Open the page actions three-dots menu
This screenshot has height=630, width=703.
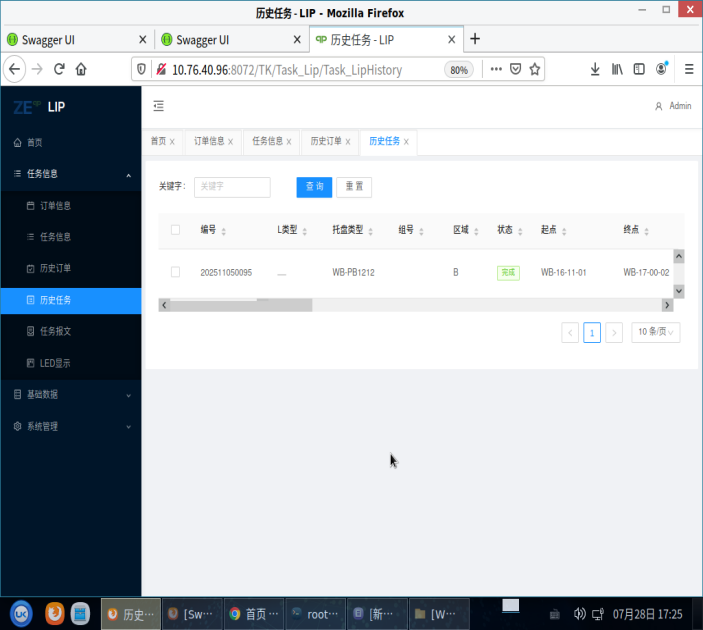point(496,69)
